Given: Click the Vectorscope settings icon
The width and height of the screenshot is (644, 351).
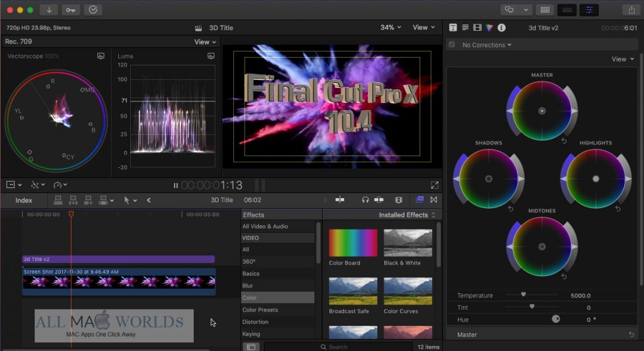Looking at the screenshot, I should click(x=101, y=56).
